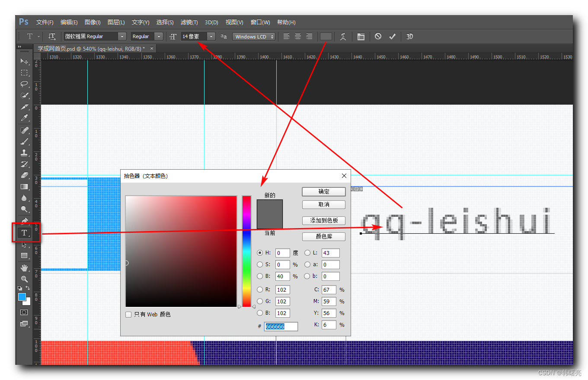Open the 视图(V) menu

(x=234, y=23)
